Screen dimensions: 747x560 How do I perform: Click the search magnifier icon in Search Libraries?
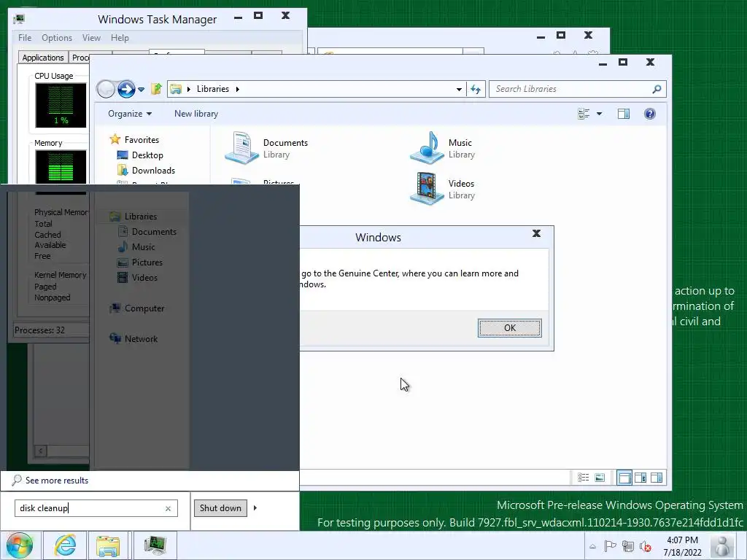click(x=657, y=89)
